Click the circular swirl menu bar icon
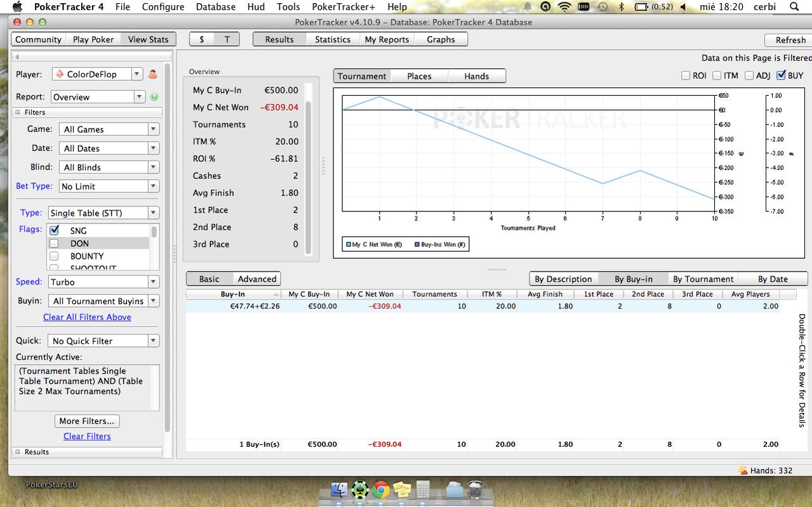 coord(545,7)
